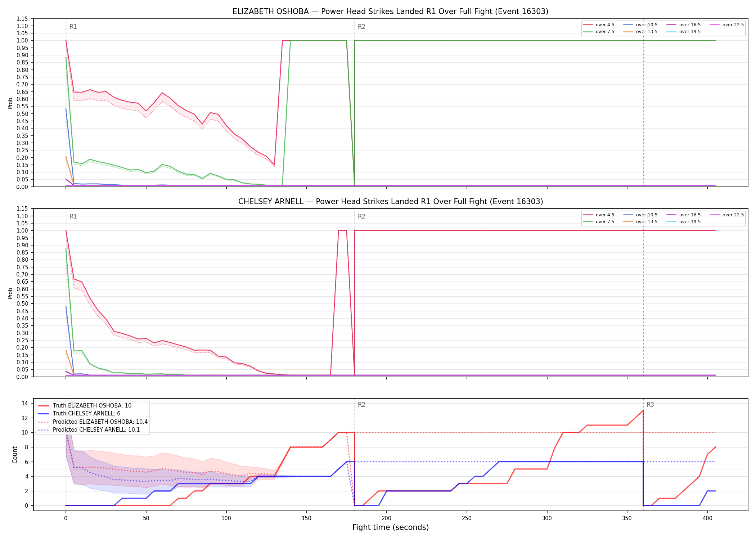Screen dimensions: 756x540
Task: Click the R2 marker in Arnell chart
Action: click(361, 216)
